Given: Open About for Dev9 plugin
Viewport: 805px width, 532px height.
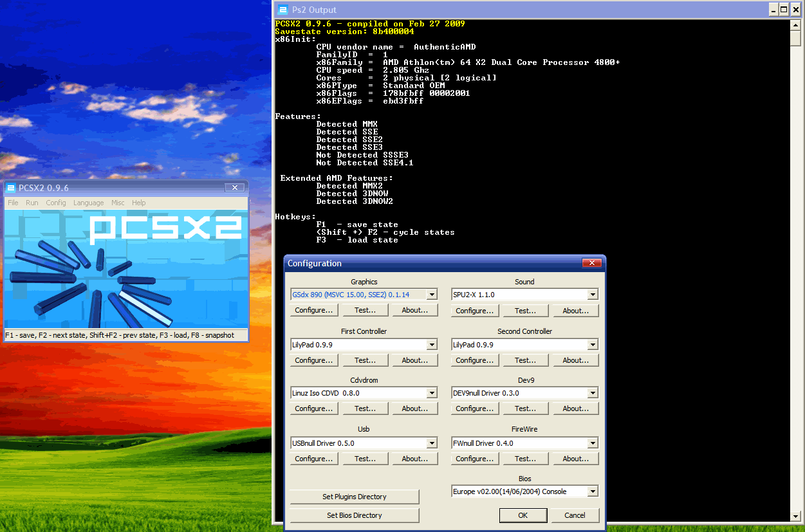Looking at the screenshot, I should tap(576, 408).
